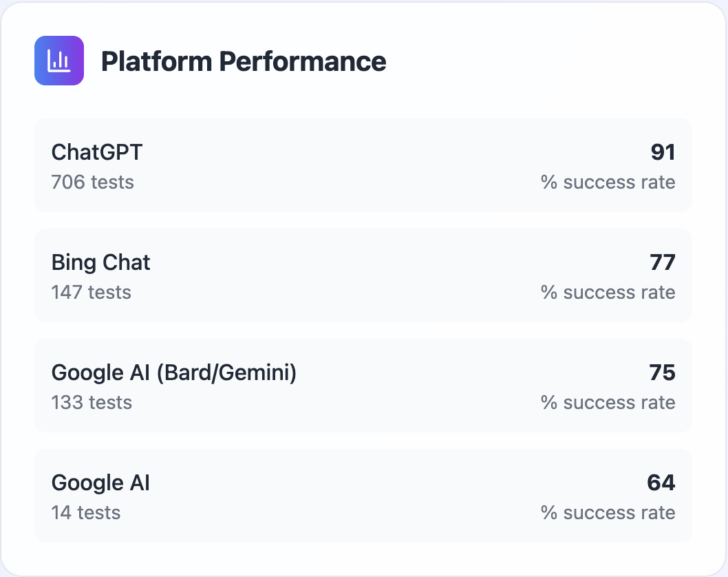
Task: Click the 147 tests label under Bing Chat
Action: 91,292
